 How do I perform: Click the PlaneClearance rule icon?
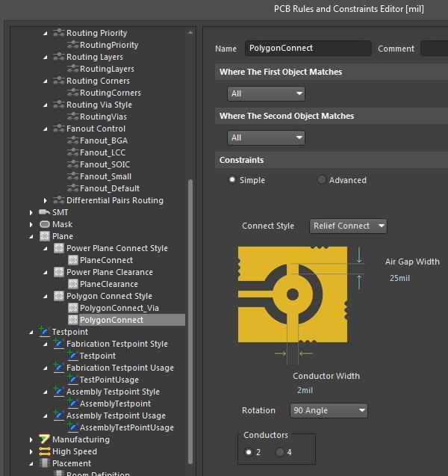click(x=72, y=284)
